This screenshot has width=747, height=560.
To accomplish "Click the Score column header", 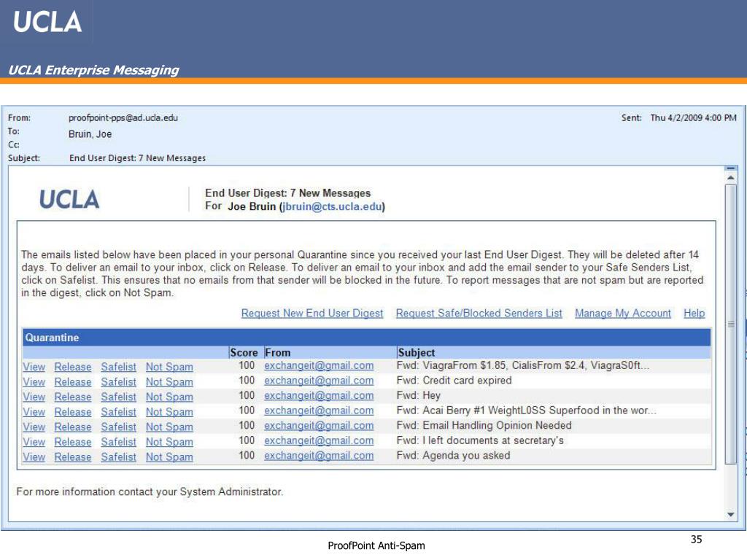I will pyautogui.click(x=244, y=353).
